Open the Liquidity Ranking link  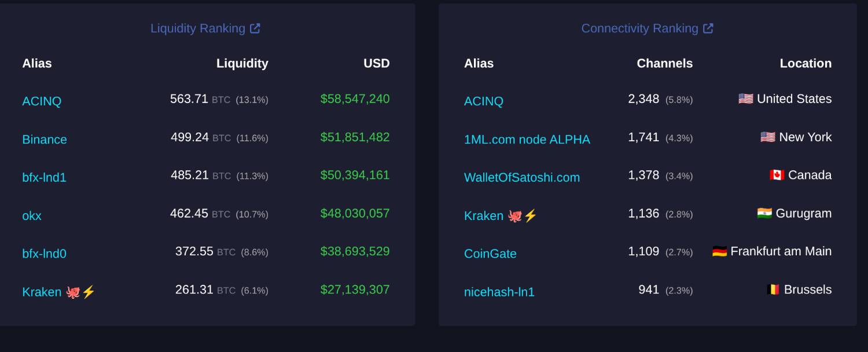(198, 28)
